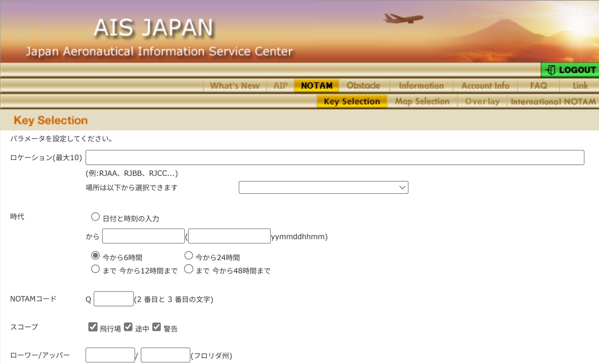Uncheck the 飛行場 scope checkbox

[x=93, y=327]
